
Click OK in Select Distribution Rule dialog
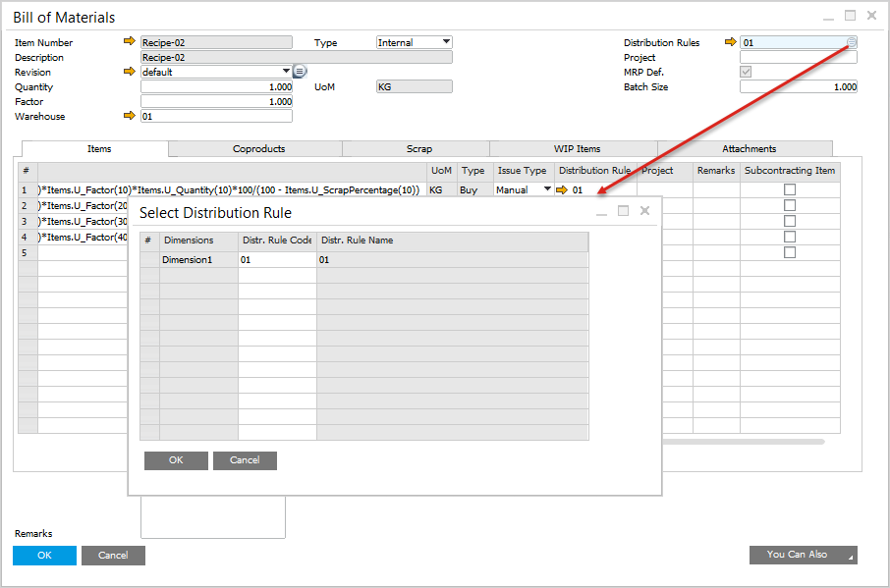176,460
